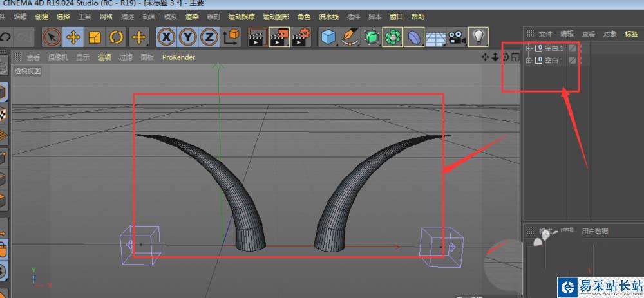Toggle the Y axis lock
Viewport: 644px width, 298px height.
point(187,38)
